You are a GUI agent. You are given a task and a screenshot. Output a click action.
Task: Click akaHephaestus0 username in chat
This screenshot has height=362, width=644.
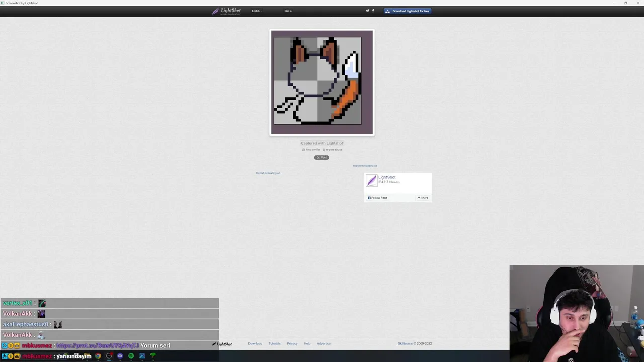(25, 324)
